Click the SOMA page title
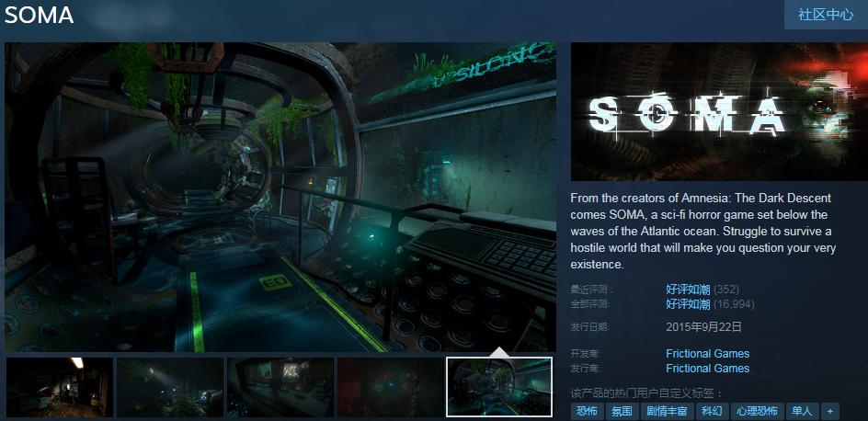Screen dimensions: 868x421 coord(39,15)
